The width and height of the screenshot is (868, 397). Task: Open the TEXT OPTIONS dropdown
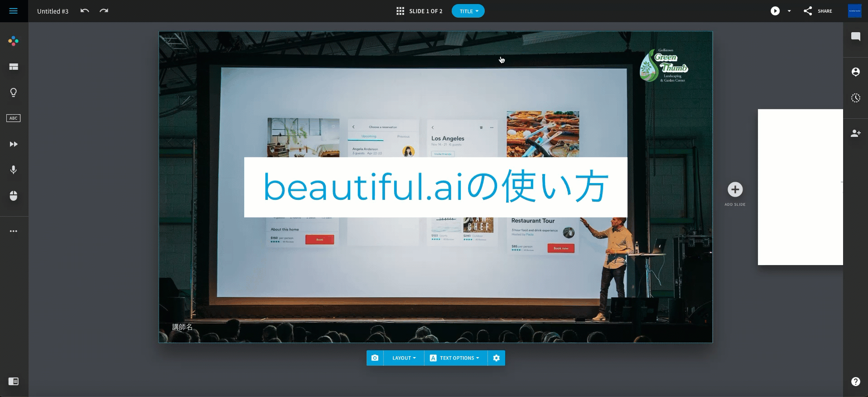pos(455,358)
